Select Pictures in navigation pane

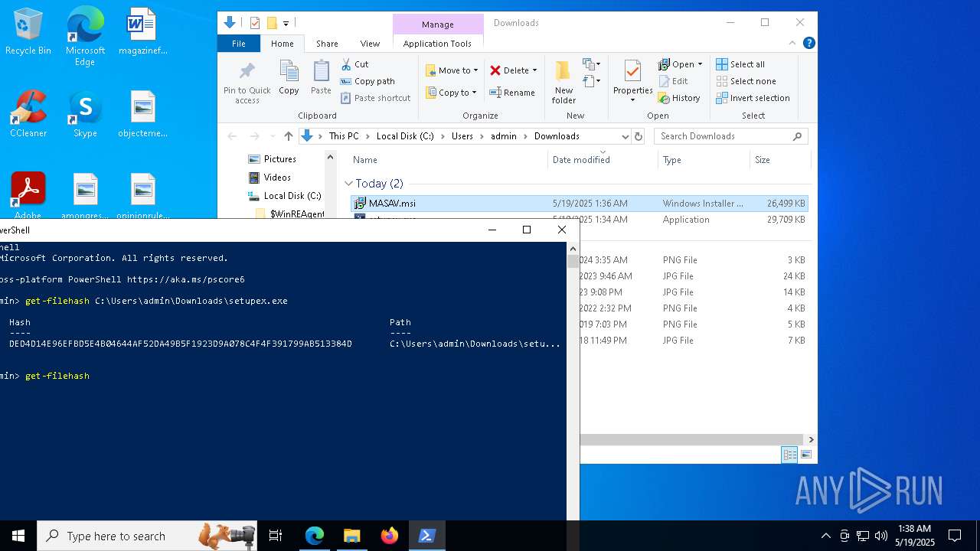click(279, 159)
